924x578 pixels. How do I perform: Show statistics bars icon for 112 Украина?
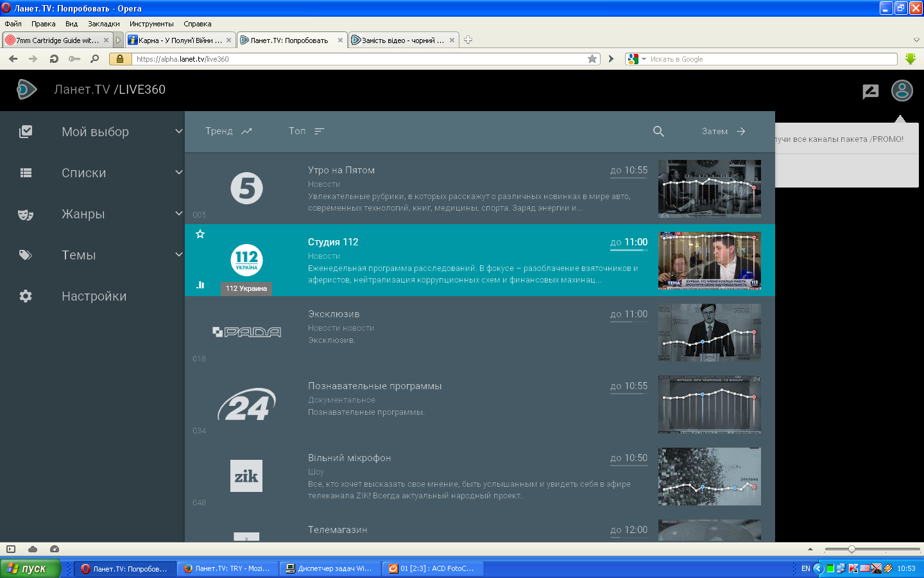coord(200,285)
